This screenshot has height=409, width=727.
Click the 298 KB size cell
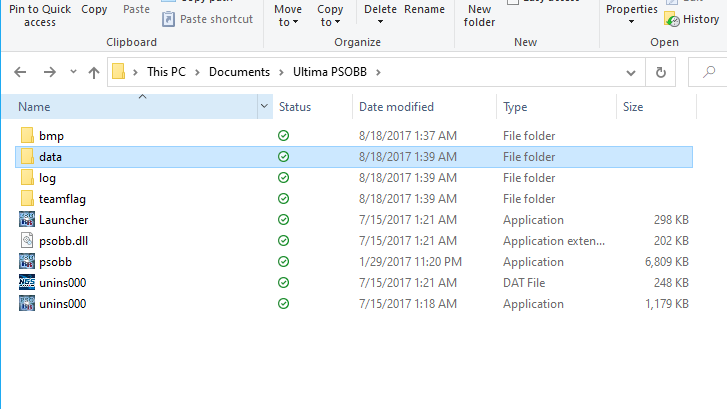click(671, 220)
